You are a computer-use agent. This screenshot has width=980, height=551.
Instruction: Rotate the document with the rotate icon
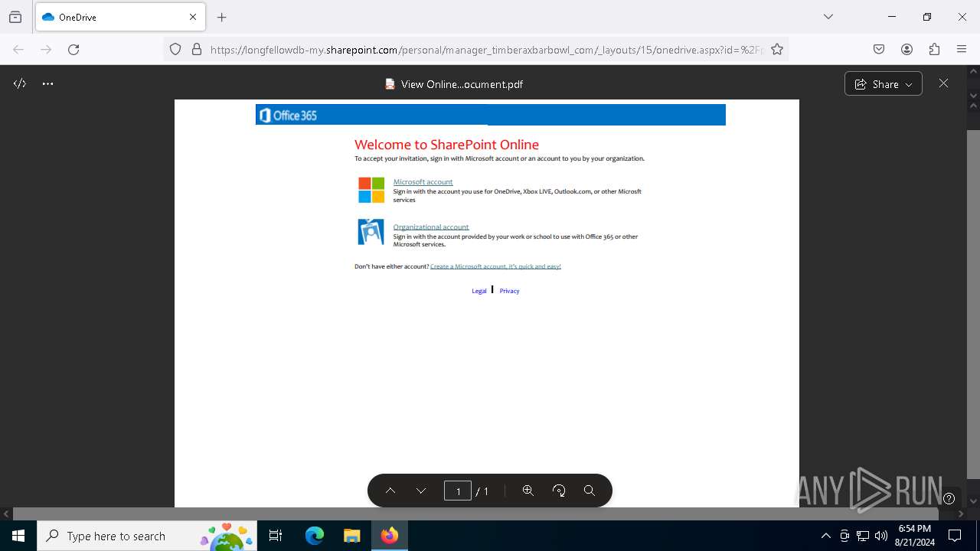tap(559, 491)
